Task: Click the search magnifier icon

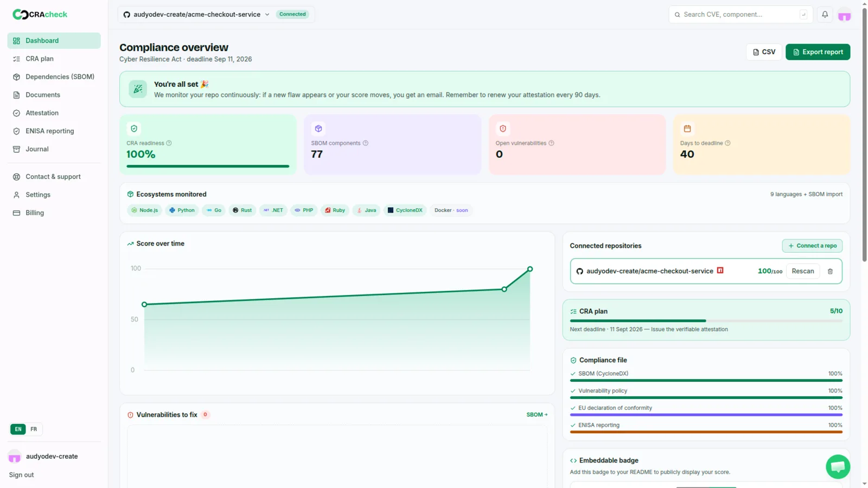Action: tap(677, 15)
